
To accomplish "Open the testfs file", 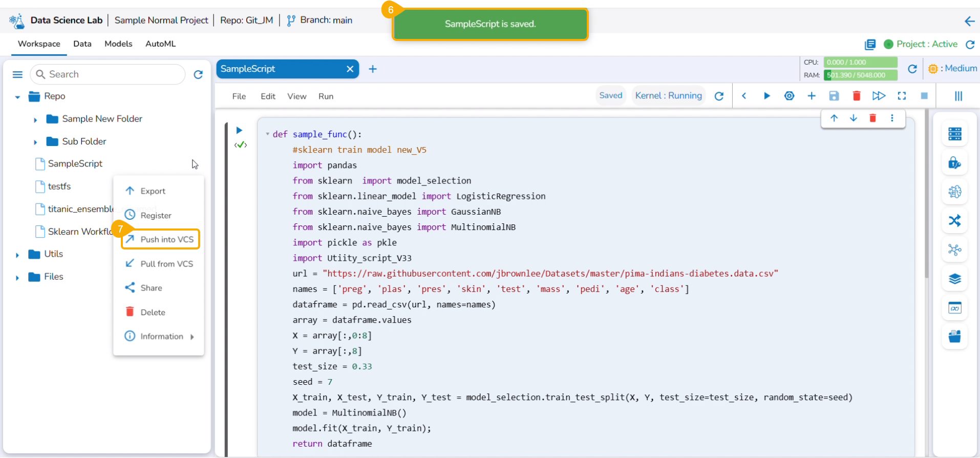I will pos(59,186).
